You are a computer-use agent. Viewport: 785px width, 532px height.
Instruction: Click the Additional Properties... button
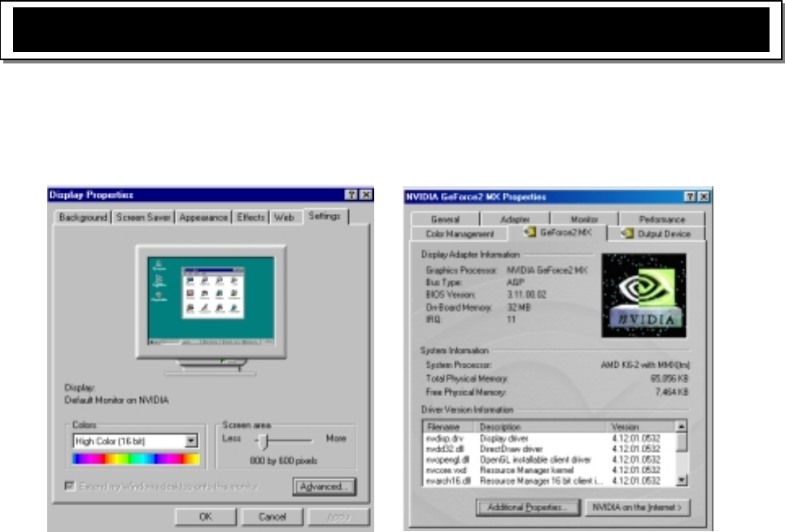[528, 508]
